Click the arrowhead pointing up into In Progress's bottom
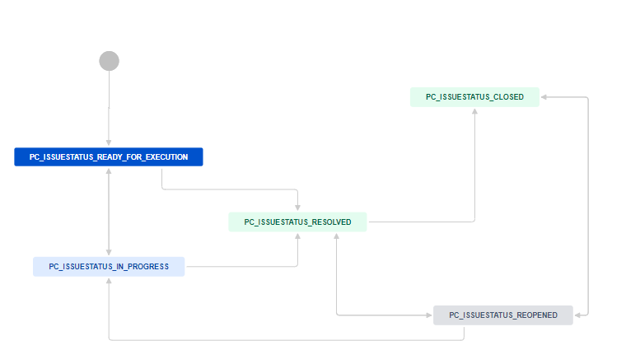Viewport: 626px width, 364px height. [x=109, y=282]
